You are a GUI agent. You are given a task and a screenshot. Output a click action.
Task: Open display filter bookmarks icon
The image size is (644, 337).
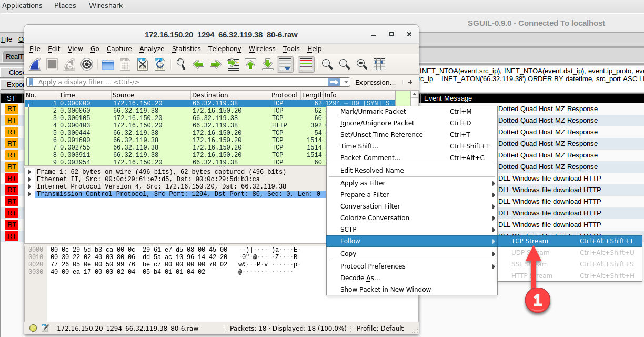(x=31, y=82)
